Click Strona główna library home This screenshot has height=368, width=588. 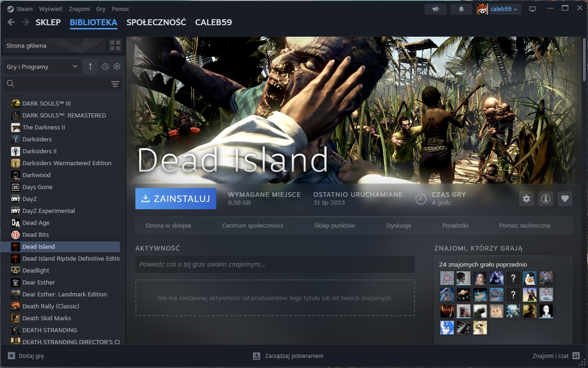[54, 45]
